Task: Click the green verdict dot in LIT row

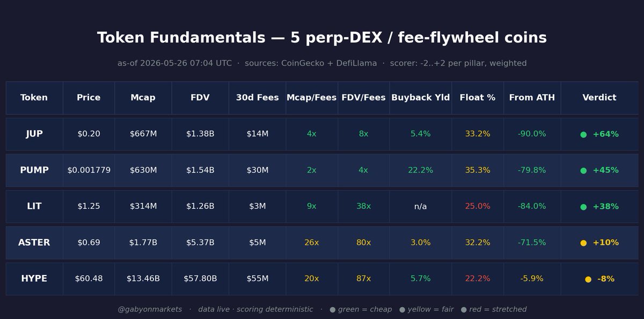Action: click(583, 207)
